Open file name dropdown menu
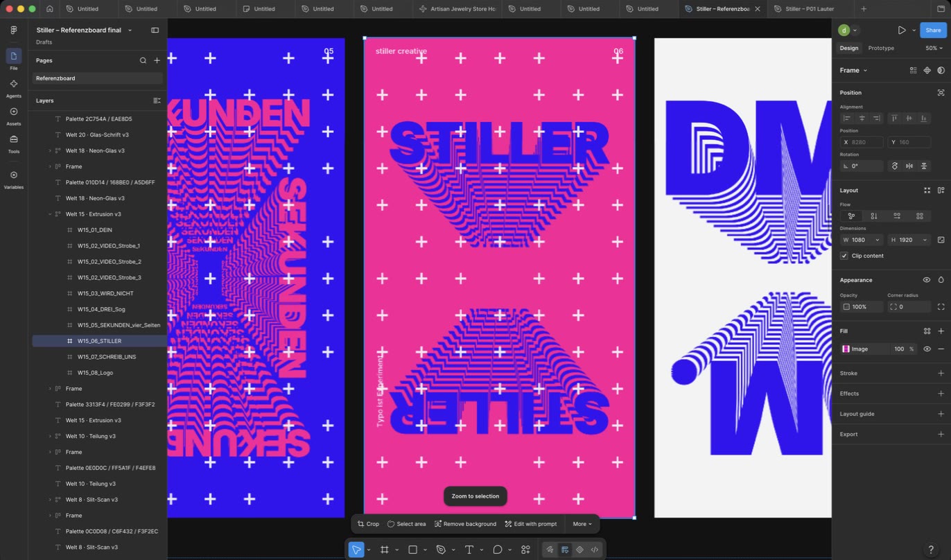The width and height of the screenshot is (951, 560). pyautogui.click(x=130, y=30)
